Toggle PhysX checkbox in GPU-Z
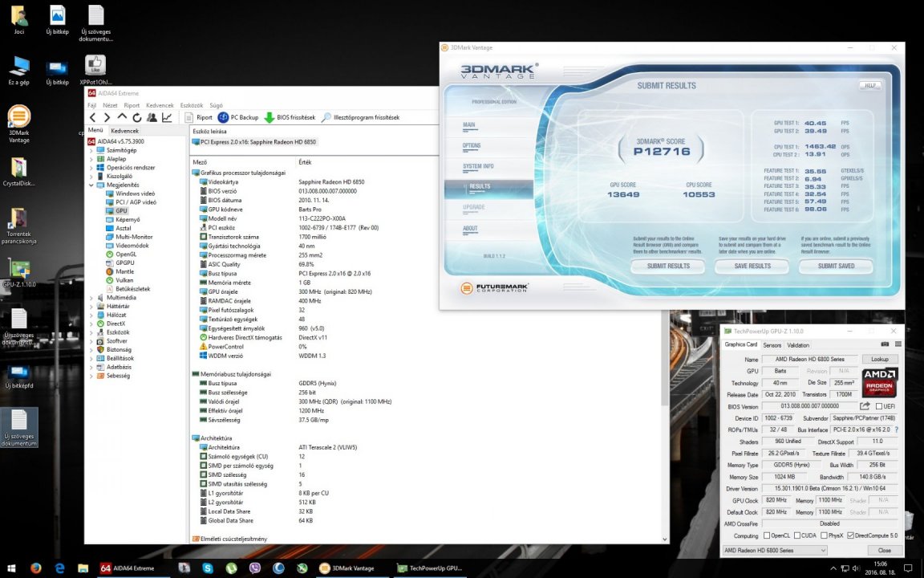This screenshot has width=924, height=578. pyautogui.click(x=824, y=535)
